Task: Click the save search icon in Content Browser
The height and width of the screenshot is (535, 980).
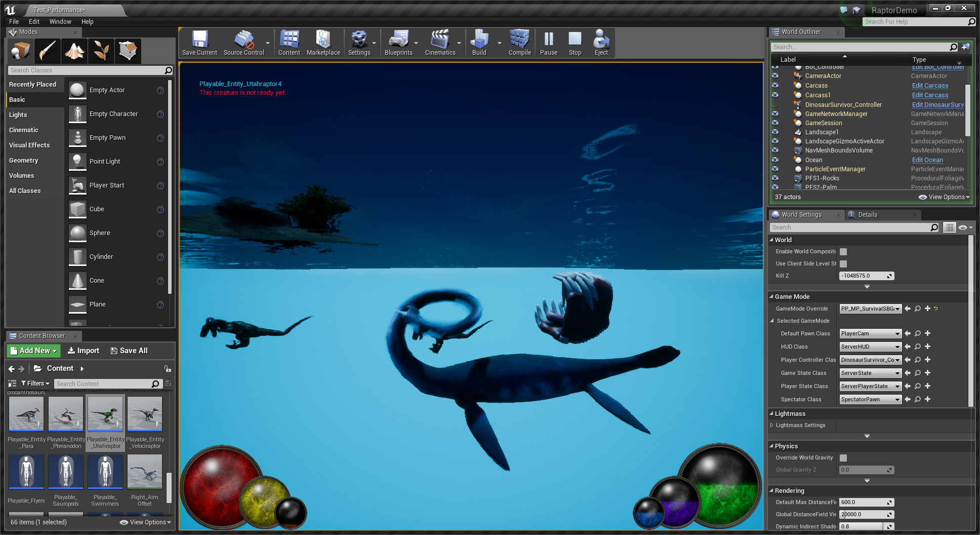Action: click(169, 384)
